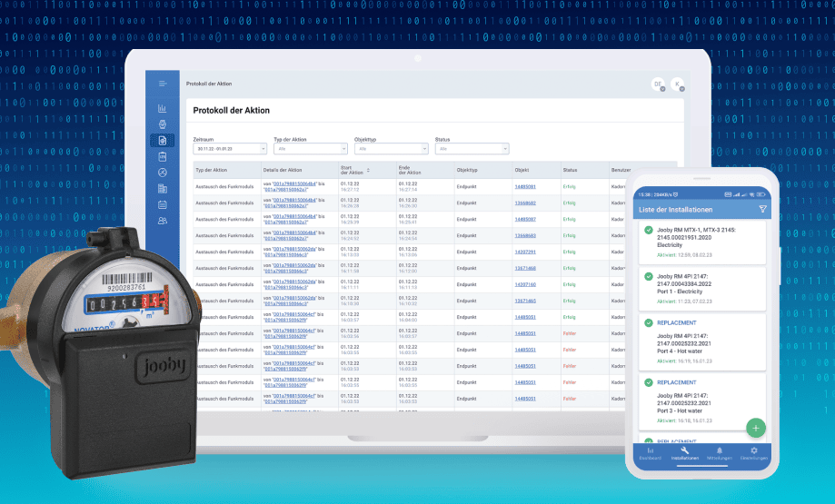Expand the Status filter dropdown
The width and height of the screenshot is (835, 504).
coord(471,148)
